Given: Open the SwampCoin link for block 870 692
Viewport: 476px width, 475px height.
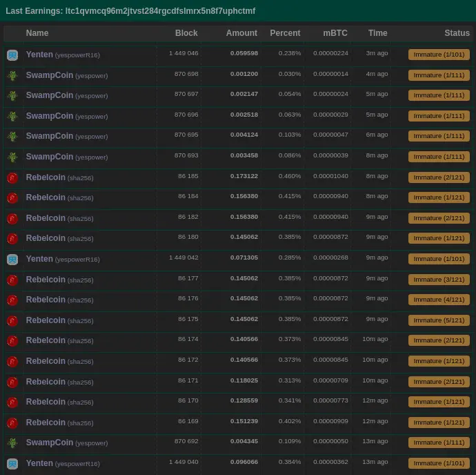Looking at the screenshot, I should (x=50, y=443).
